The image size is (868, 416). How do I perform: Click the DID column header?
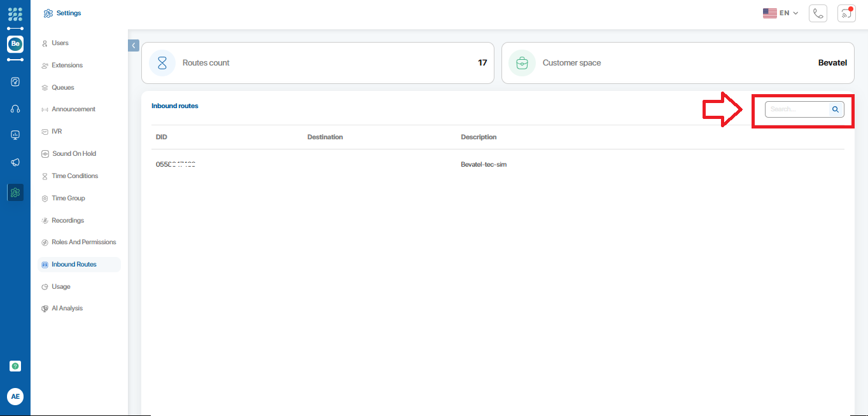[162, 137]
